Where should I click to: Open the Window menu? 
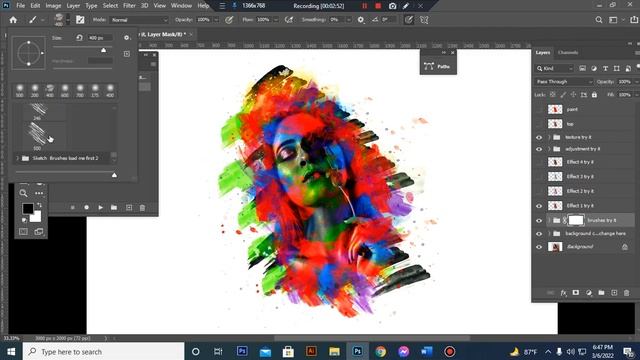point(181,6)
